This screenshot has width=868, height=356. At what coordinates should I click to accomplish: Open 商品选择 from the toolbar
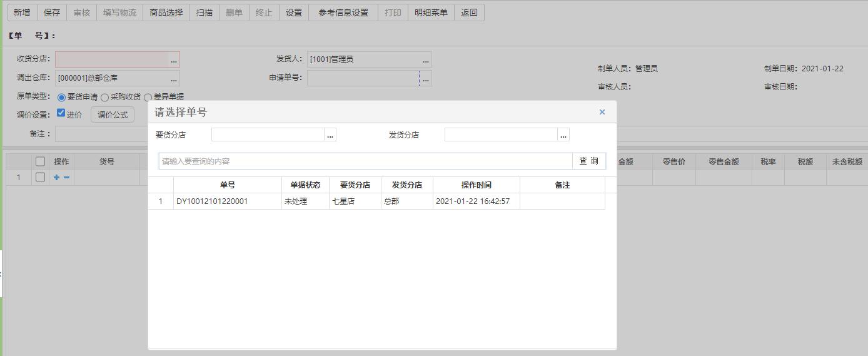coord(166,13)
